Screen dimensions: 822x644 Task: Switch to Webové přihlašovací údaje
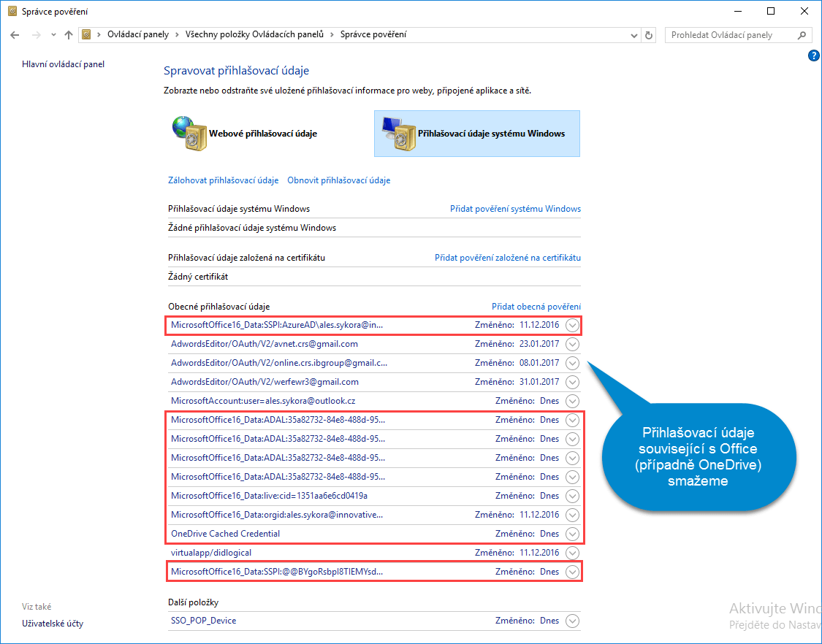click(x=263, y=134)
